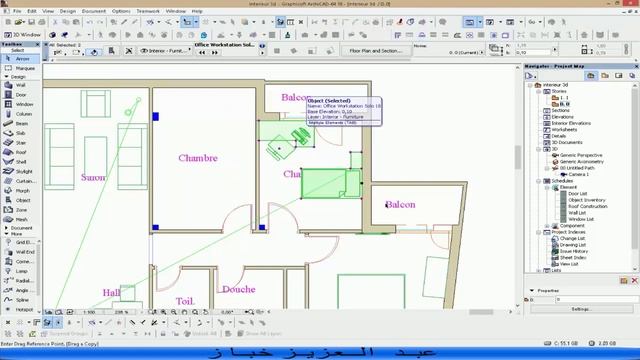The height and width of the screenshot is (360, 640).
Task: Click the base elevation 0,10 input field
Action: 533,53
